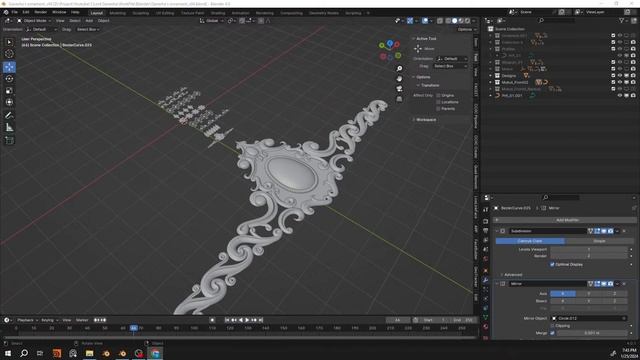Select Catmull-Clark subdivision type
This screenshot has height=360, width=640.
530,241
